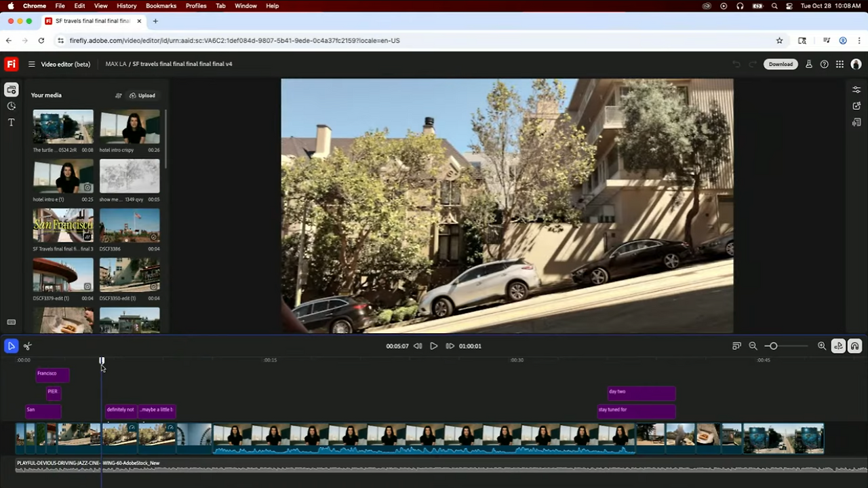Click the playhead marker on the timeline ruler
The image size is (868, 488).
tap(102, 361)
